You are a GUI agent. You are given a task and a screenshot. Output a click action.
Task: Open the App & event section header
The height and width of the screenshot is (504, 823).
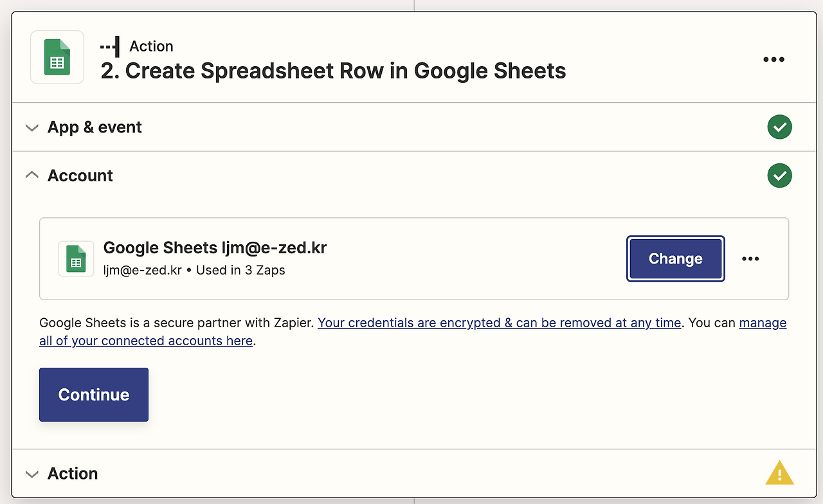coord(95,127)
